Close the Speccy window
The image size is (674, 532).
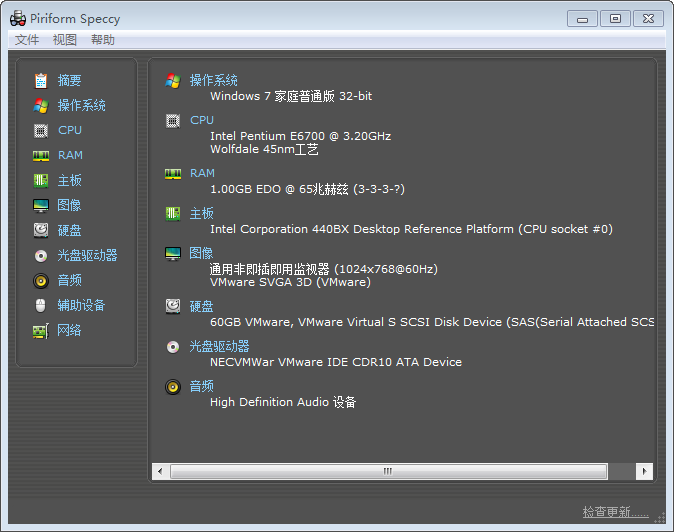click(x=649, y=19)
